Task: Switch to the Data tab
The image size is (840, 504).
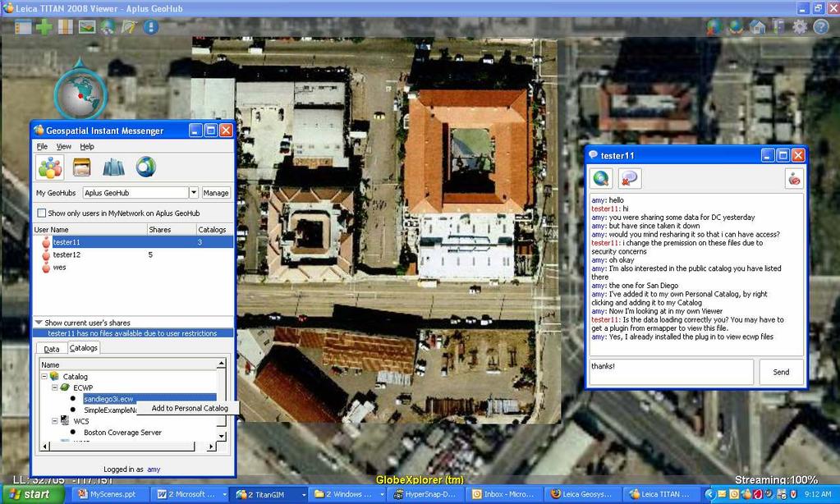Action: coord(52,349)
